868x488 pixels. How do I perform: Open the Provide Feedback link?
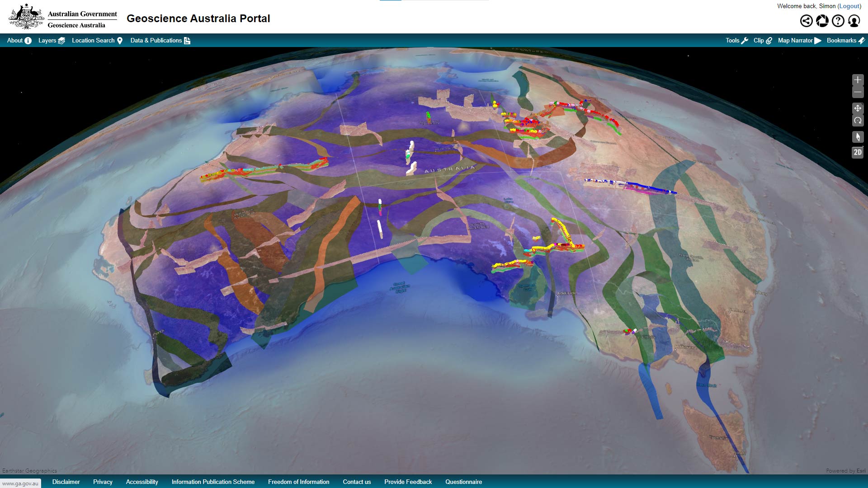pos(408,482)
